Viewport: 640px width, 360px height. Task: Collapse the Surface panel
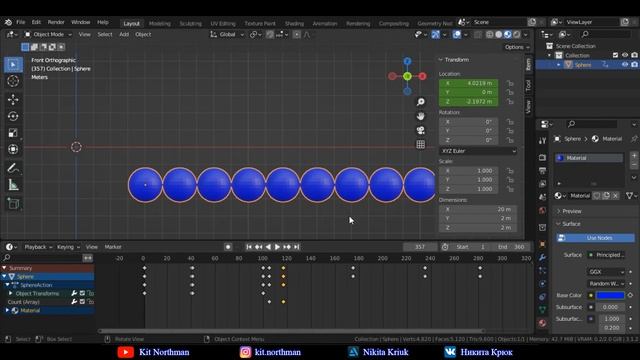(x=571, y=224)
